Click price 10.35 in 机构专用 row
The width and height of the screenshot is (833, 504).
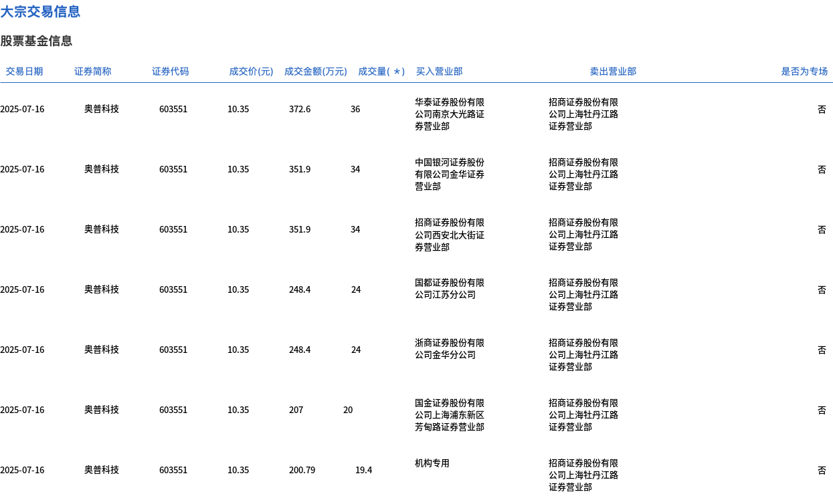point(238,470)
